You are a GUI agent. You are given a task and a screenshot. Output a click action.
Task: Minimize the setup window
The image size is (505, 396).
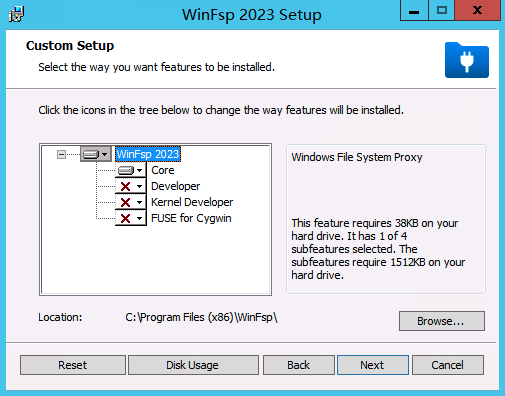tap(414, 11)
